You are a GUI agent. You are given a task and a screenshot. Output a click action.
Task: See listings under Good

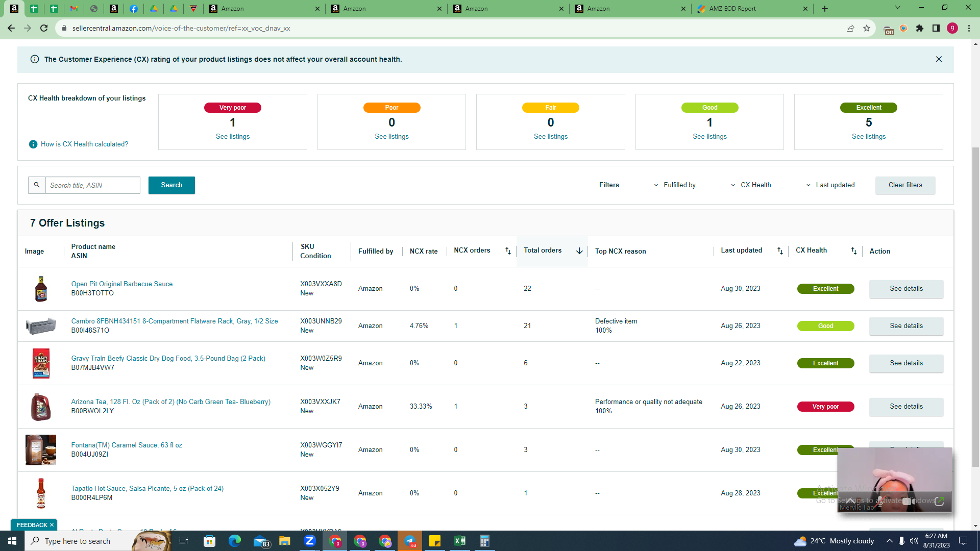tap(709, 137)
